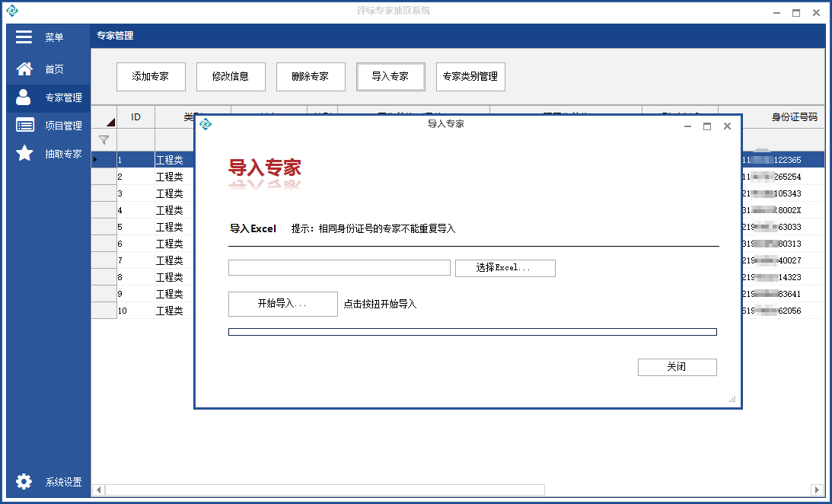Click the row header of row 1
The width and height of the screenshot is (832, 504).
104,160
